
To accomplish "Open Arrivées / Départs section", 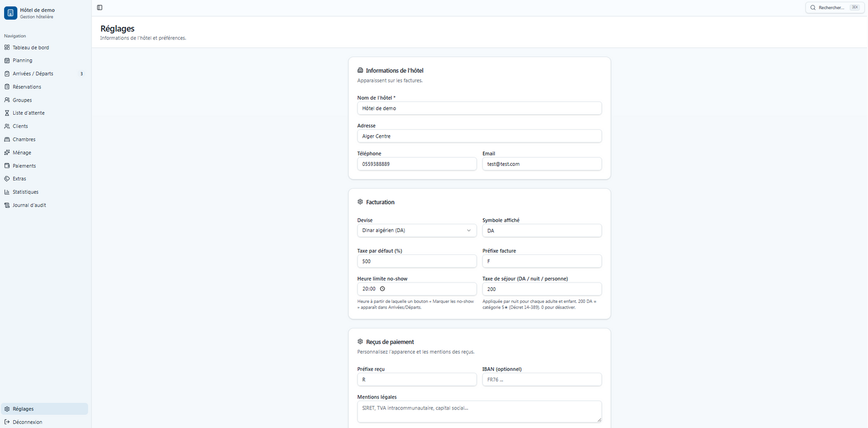I will coord(45,74).
